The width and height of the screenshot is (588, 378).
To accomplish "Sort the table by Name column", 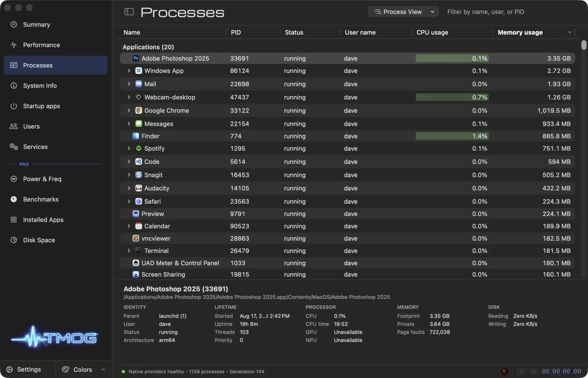I will tap(132, 32).
